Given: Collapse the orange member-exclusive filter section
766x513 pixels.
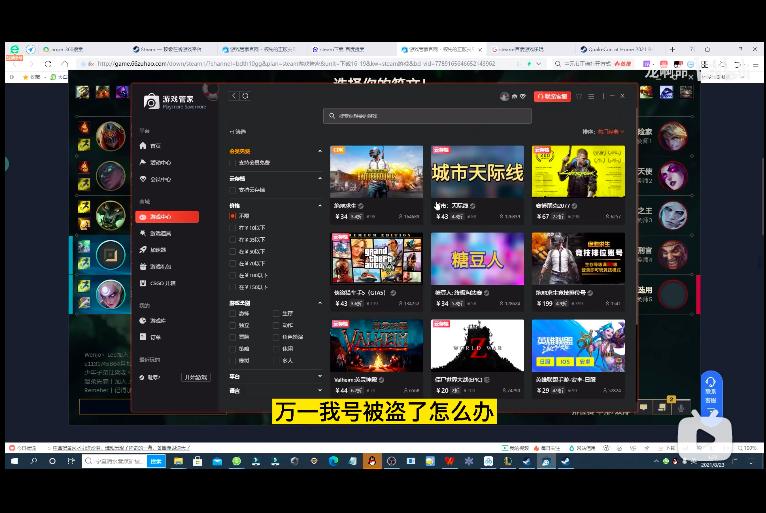Looking at the screenshot, I should pos(320,151).
